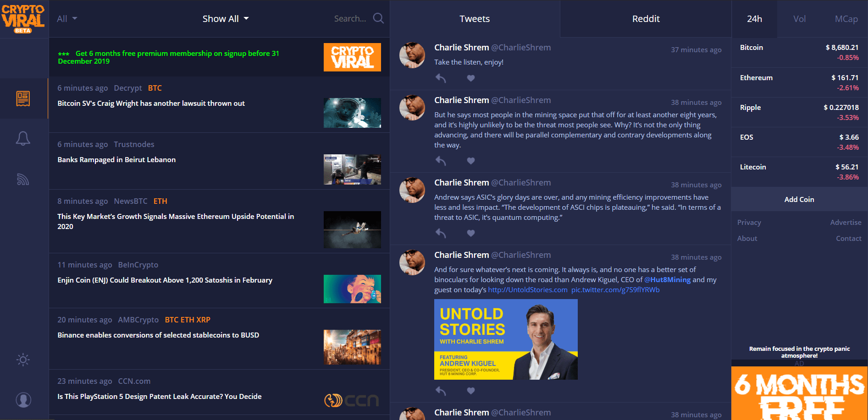Image resolution: width=868 pixels, height=420 pixels.
Task: Switch sorting to MCap
Action: [x=846, y=19]
